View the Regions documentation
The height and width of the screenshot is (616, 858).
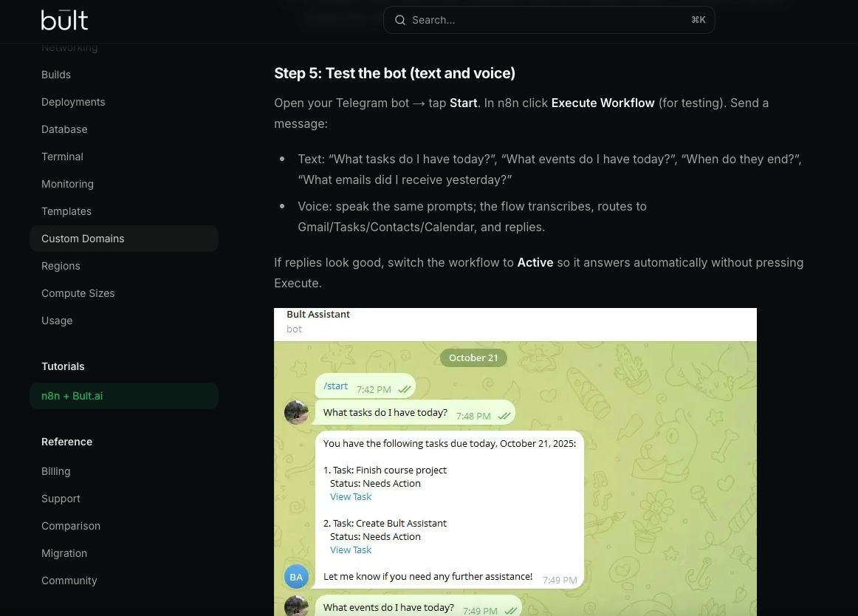pos(61,265)
